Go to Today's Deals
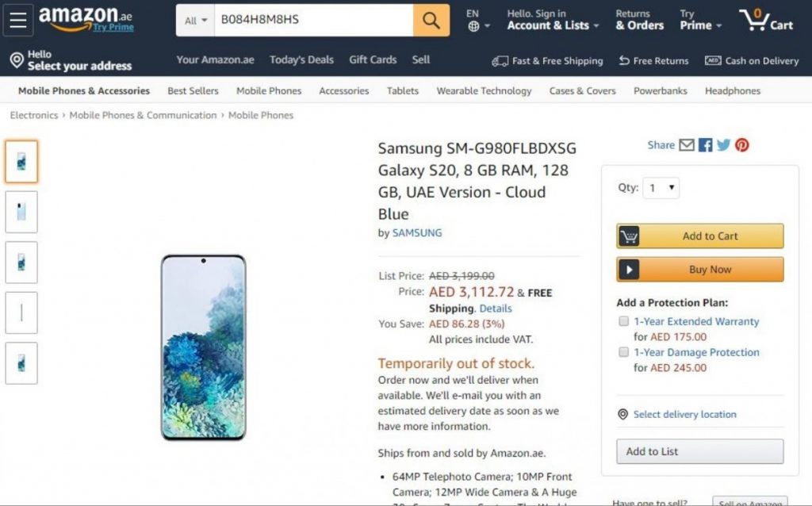812x506 pixels. pos(301,60)
